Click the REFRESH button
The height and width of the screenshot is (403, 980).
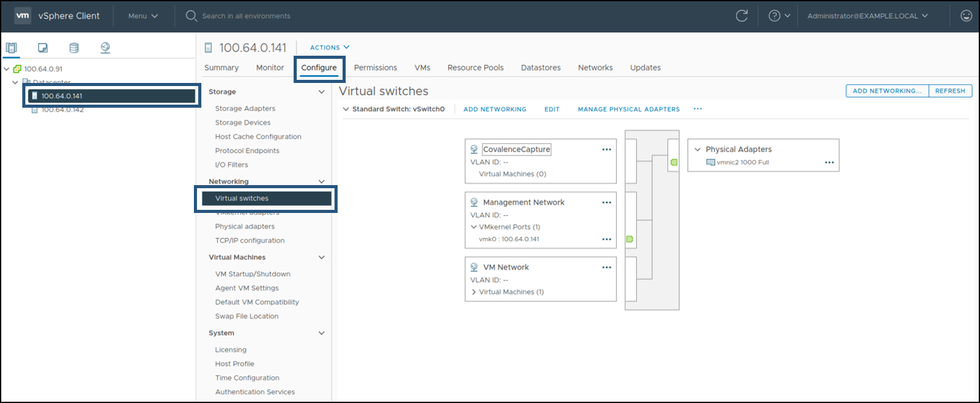[x=950, y=91]
